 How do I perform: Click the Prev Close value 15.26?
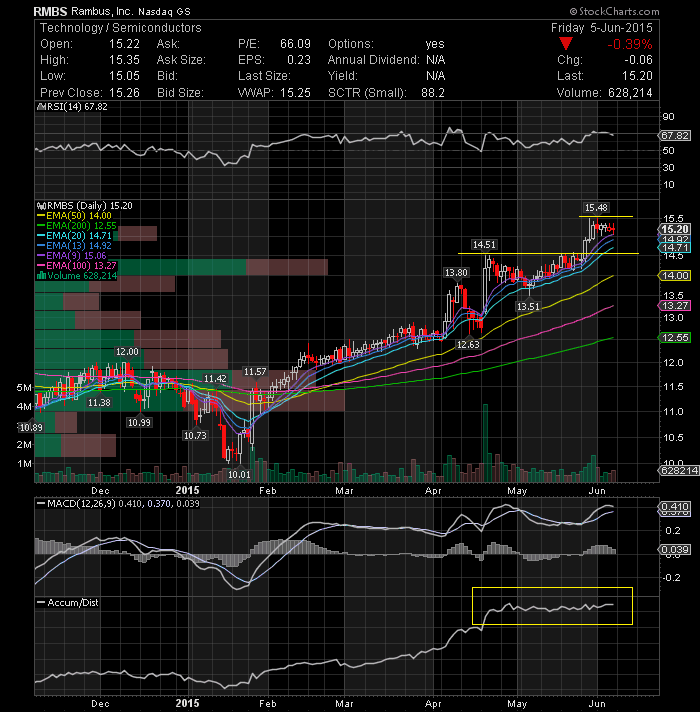pos(124,93)
